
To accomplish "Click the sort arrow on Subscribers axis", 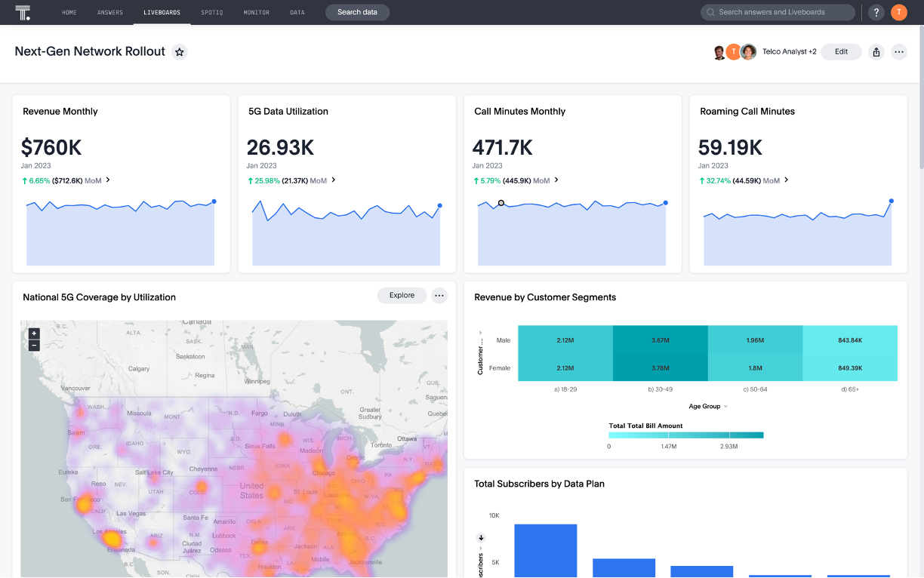I will click(481, 538).
